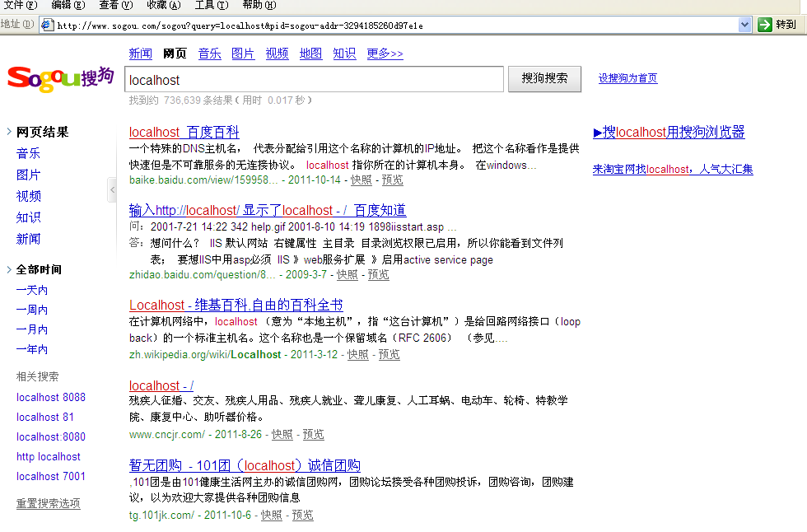Open 快照 for the zh.wikipedia.org result
Viewport: 807px width, 532px height.
[x=357, y=354]
